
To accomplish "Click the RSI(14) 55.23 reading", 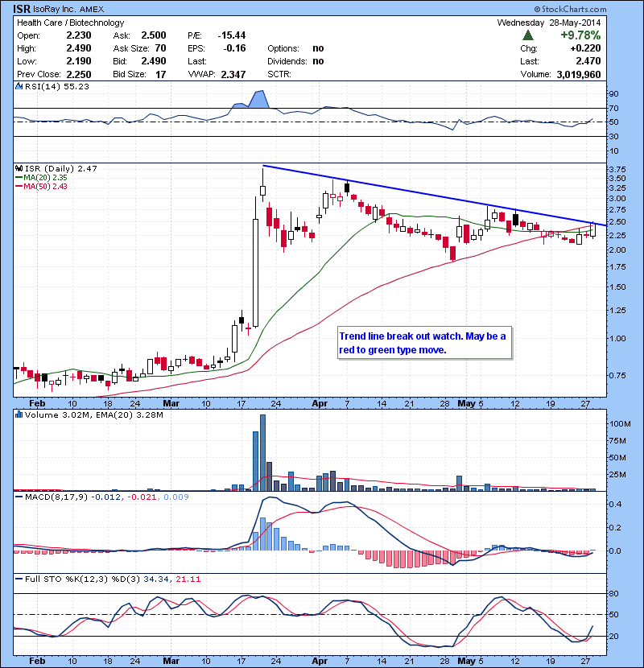I will click(x=57, y=86).
